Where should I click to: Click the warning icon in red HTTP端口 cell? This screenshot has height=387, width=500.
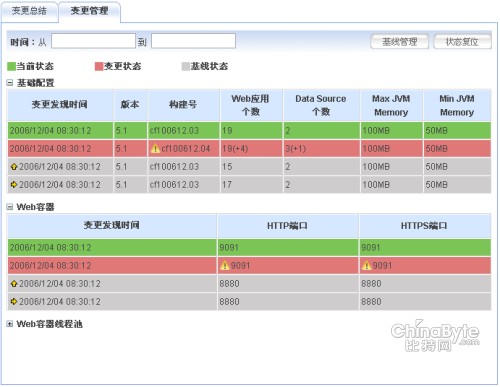225,265
